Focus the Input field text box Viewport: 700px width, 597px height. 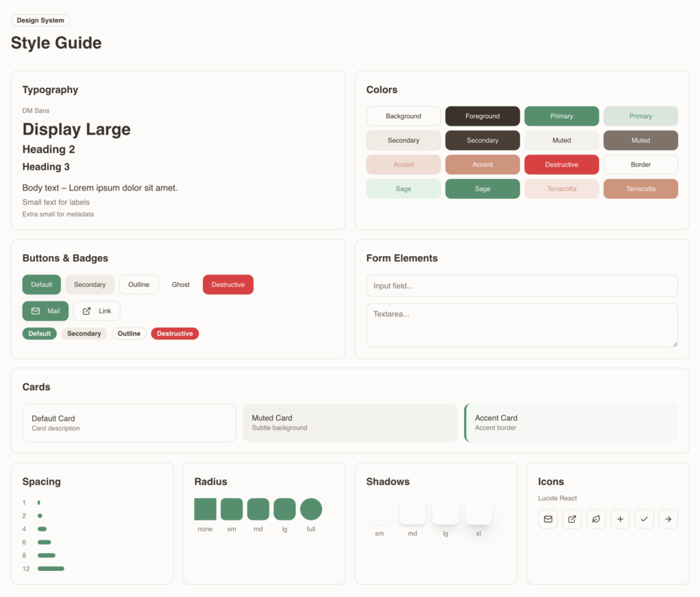[x=522, y=286]
